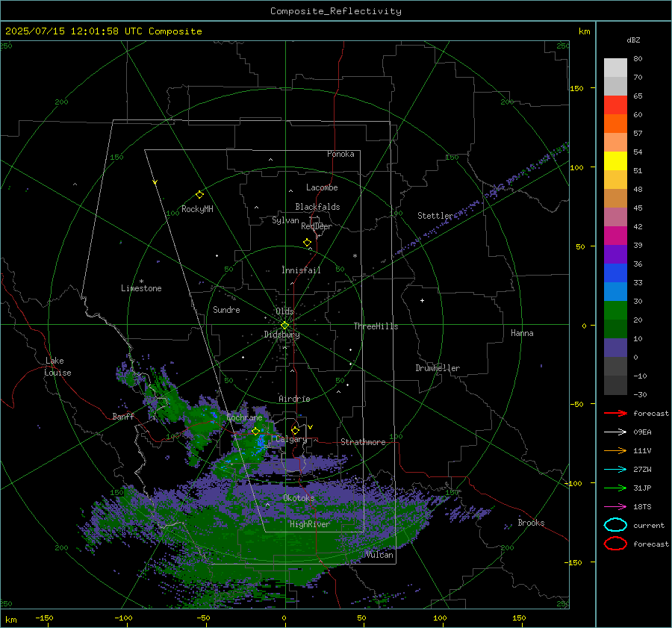
Task: Choose the green 31JP arrow icon
Action: (615, 488)
